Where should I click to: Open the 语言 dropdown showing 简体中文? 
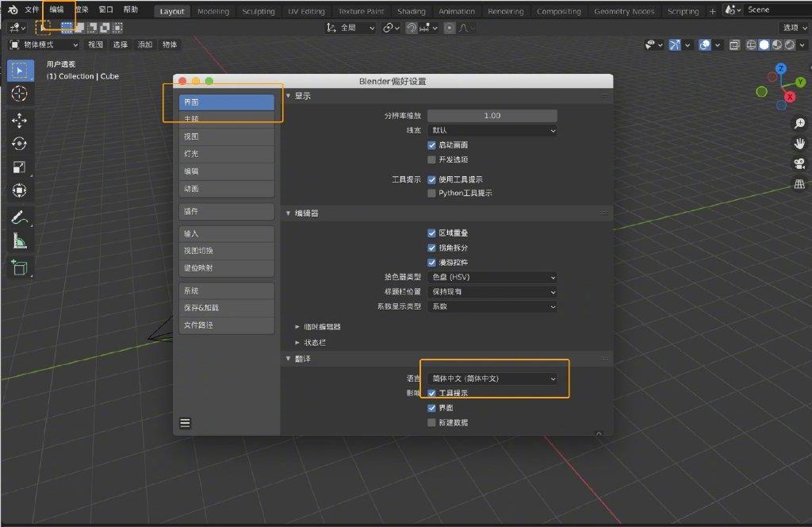pyautogui.click(x=492, y=379)
